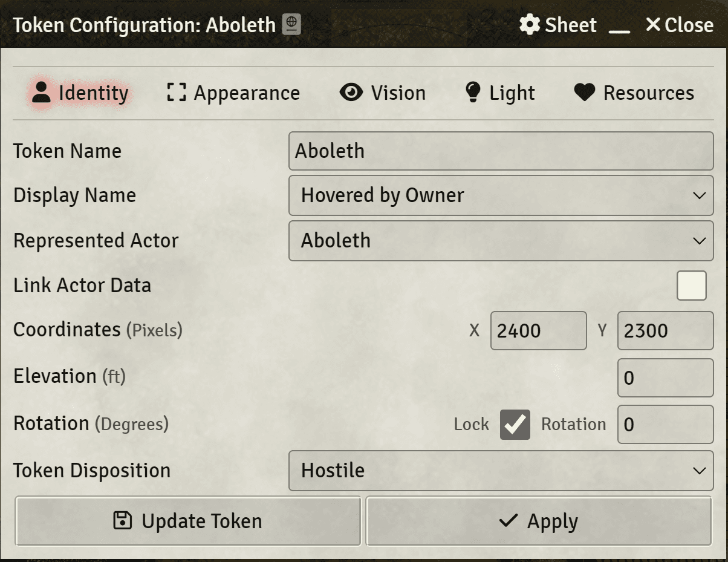Image resolution: width=728 pixels, height=562 pixels.
Task: Uncheck the Lock Rotation checkbox
Action: 515,425
